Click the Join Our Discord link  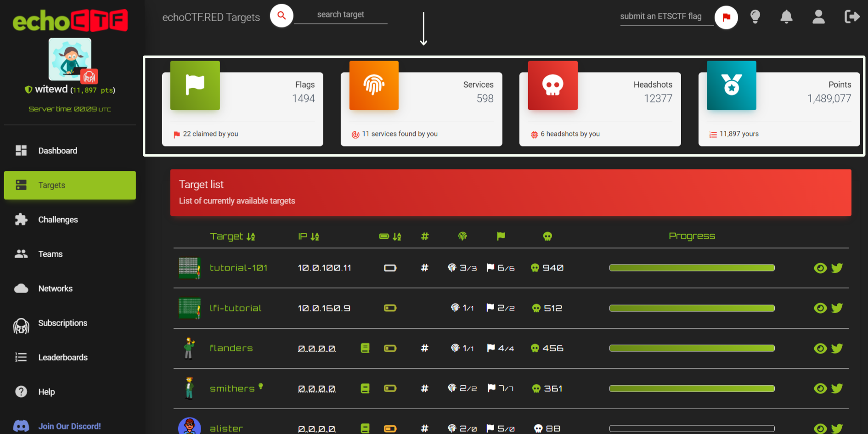click(x=69, y=426)
